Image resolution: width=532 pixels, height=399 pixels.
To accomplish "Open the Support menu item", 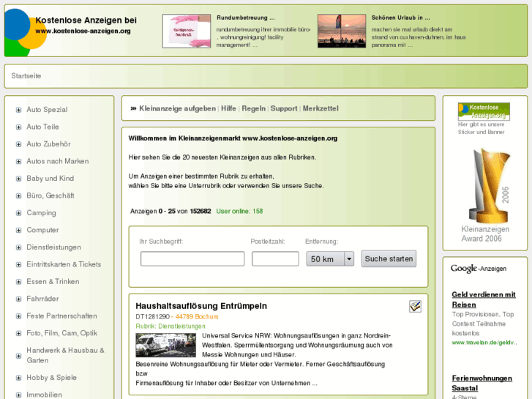I will (x=284, y=108).
